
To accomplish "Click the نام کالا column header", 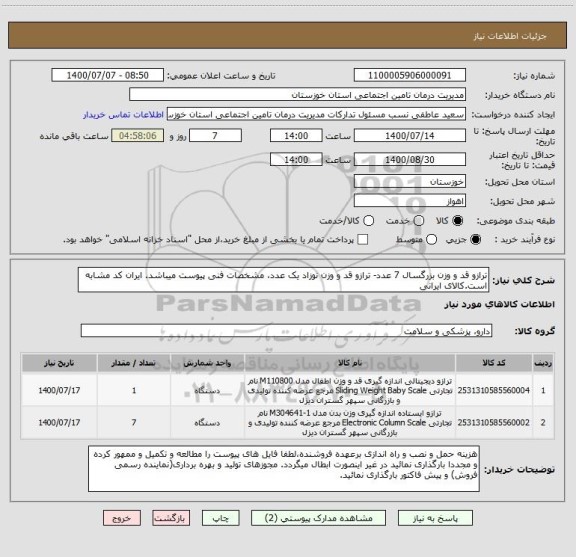I will [350, 363].
